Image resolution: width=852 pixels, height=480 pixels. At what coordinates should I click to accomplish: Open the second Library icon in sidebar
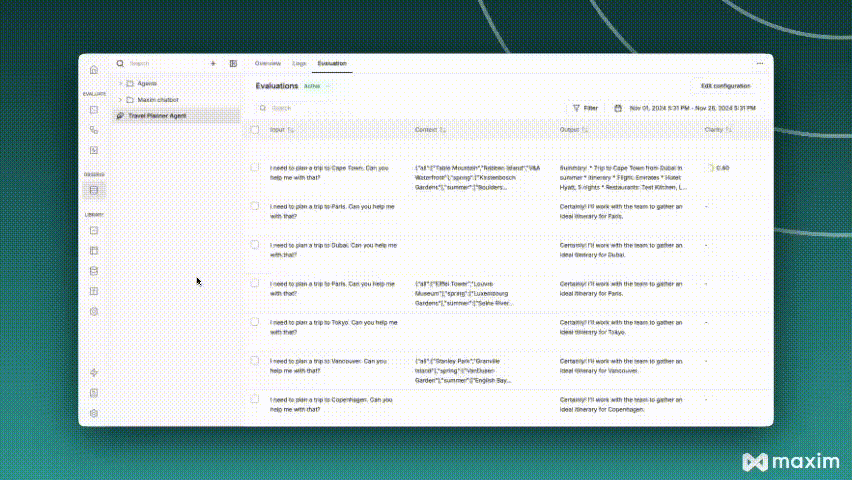(94, 251)
